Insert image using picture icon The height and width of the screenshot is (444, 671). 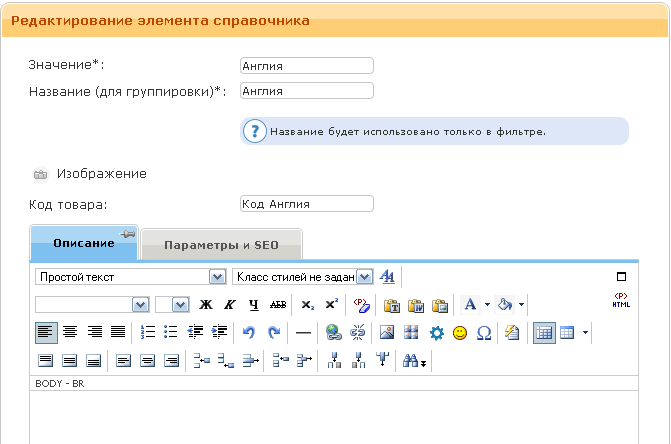[387, 333]
